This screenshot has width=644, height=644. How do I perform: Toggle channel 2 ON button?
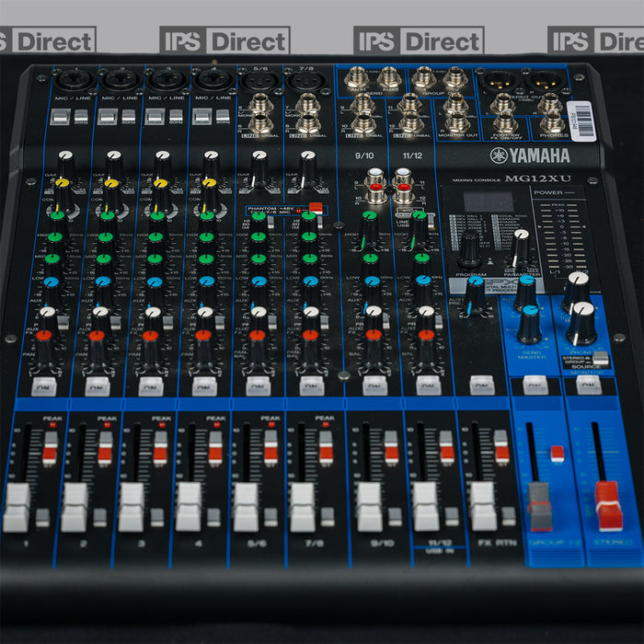click(x=98, y=386)
